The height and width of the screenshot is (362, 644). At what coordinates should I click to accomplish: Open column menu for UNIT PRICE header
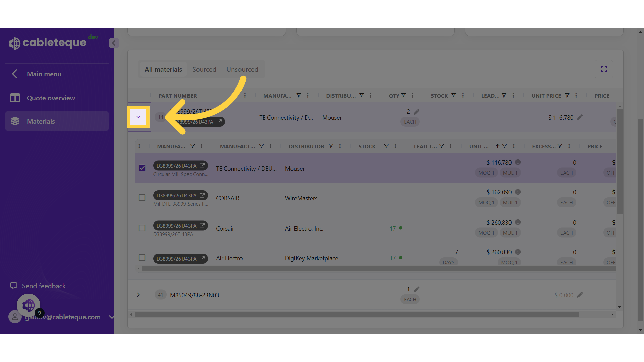(576, 95)
